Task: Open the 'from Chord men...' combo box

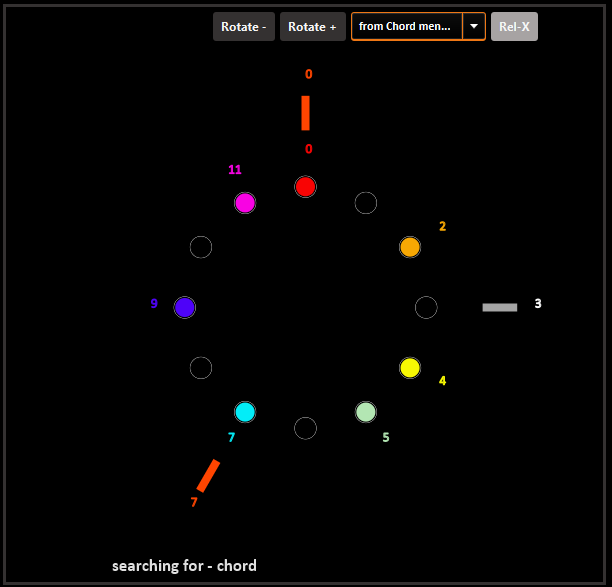Action: 406,27
